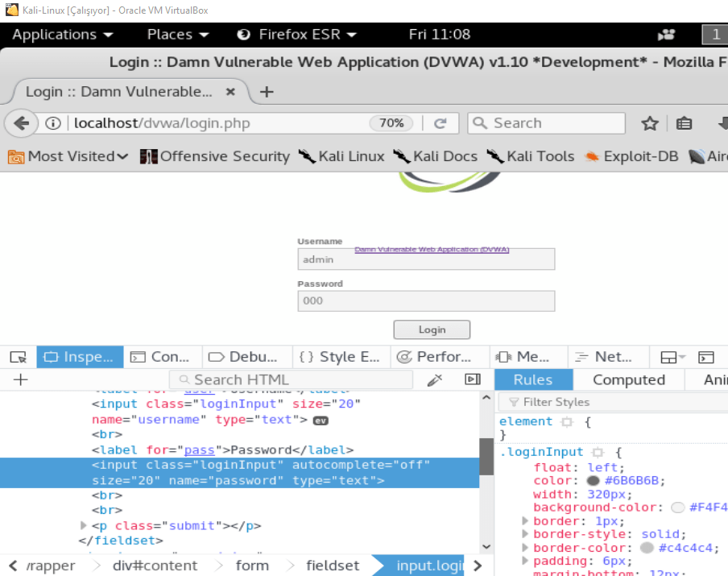This screenshot has height=576, width=728.
Task: Go back to the previous page
Action: (21, 123)
